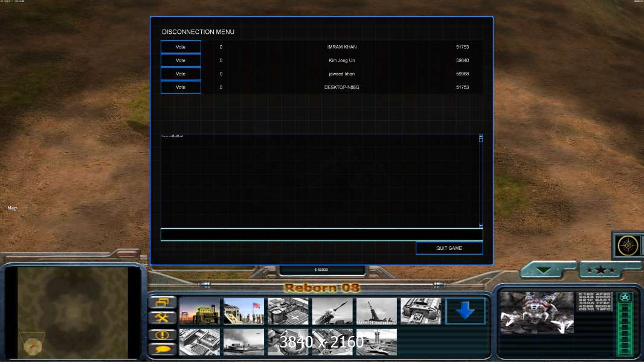Select the airfield control tower build icon
644x362 pixels.
pyautogui.click(x=376, y=341)
